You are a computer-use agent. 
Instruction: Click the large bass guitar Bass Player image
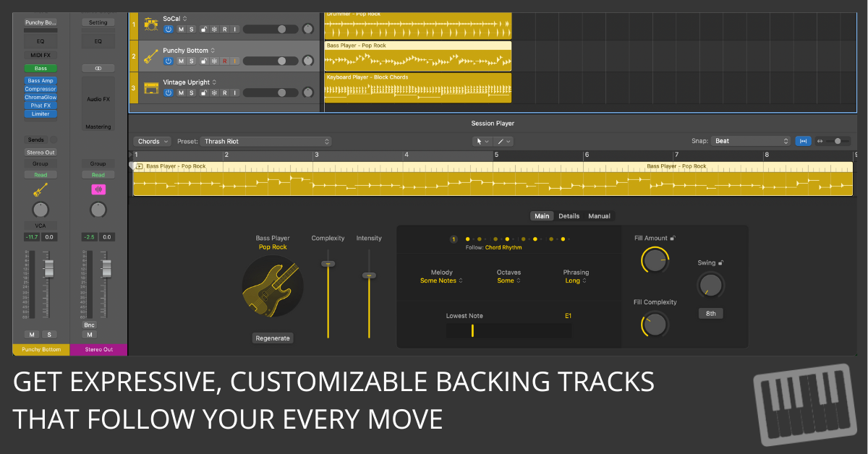273,287
